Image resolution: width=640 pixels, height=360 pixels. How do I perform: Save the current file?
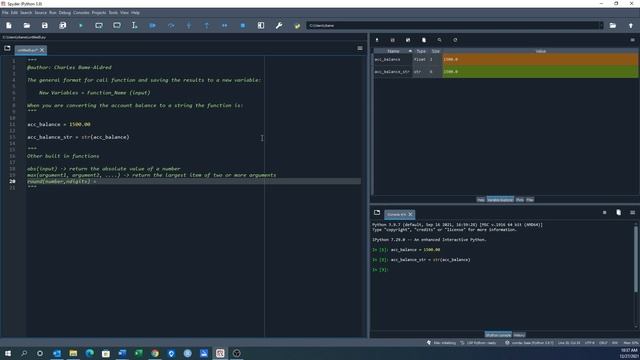pos(44,25)
